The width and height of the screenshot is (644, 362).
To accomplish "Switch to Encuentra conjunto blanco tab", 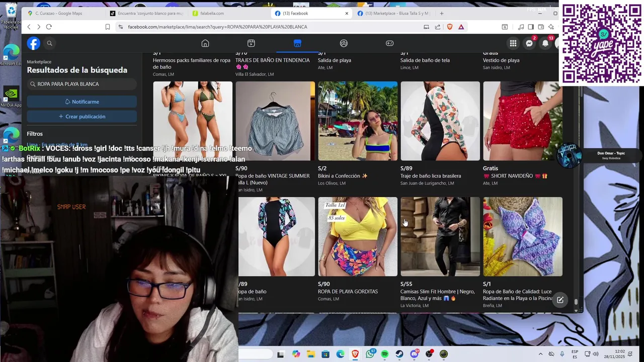I will pos(147,13).
